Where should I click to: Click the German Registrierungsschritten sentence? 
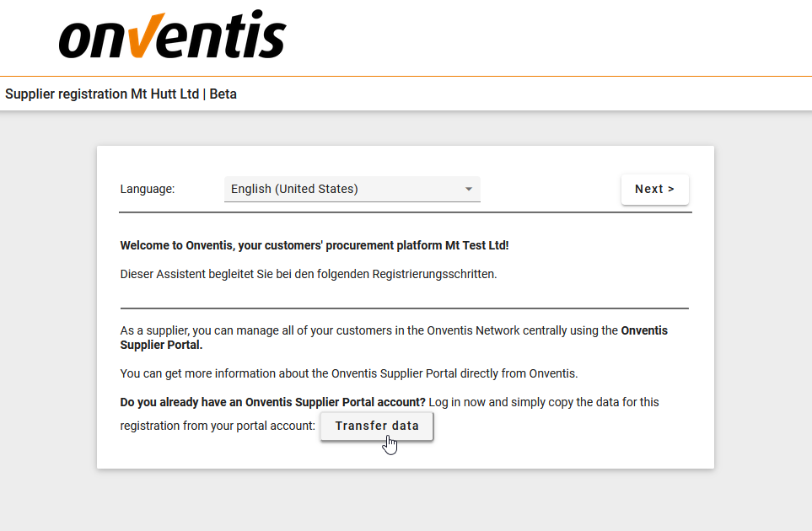point(308,273)
